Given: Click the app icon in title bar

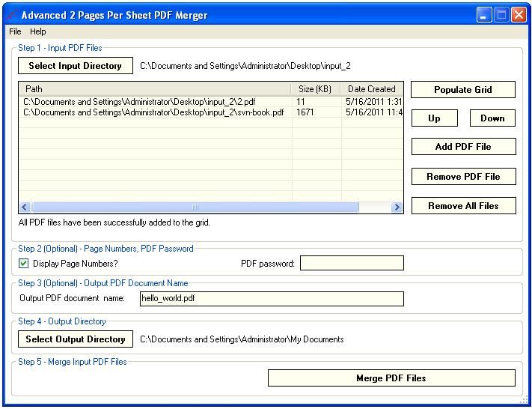Looking at the screenshot, I should coord(10,15).
